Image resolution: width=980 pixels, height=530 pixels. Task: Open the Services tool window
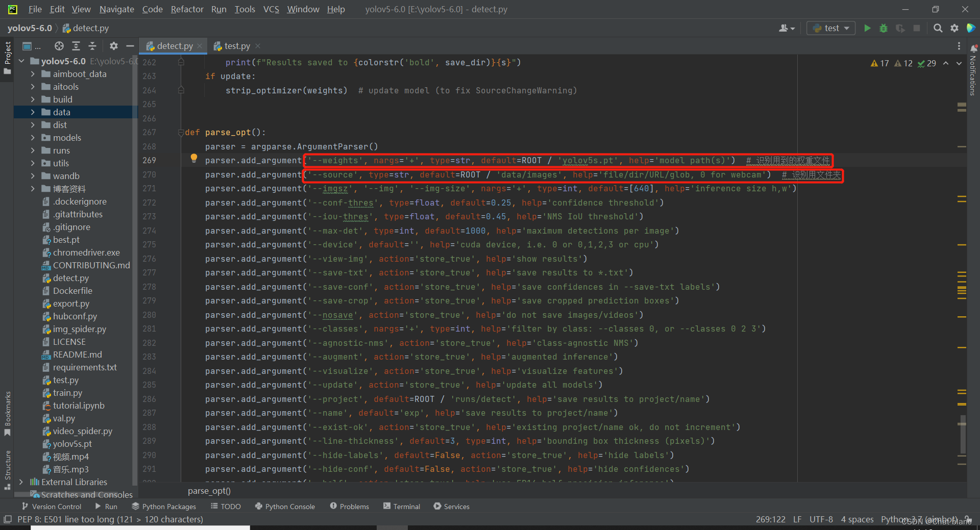[451, 507]
